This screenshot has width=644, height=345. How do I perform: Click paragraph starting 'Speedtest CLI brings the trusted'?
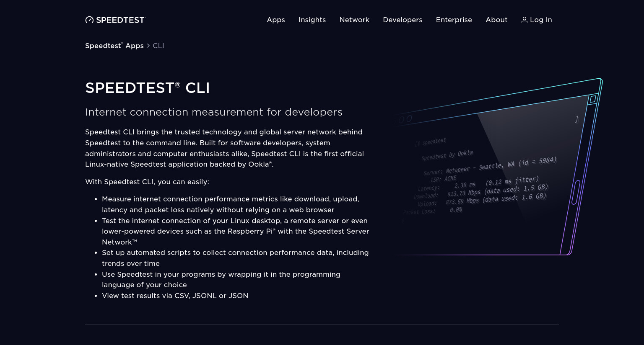pos(224,148)
